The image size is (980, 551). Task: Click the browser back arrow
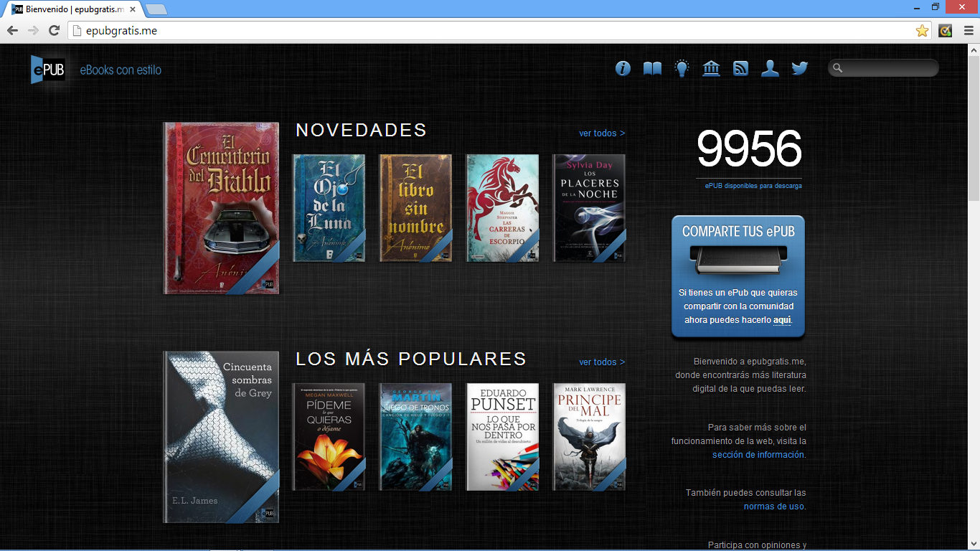(x=12, y=30)
